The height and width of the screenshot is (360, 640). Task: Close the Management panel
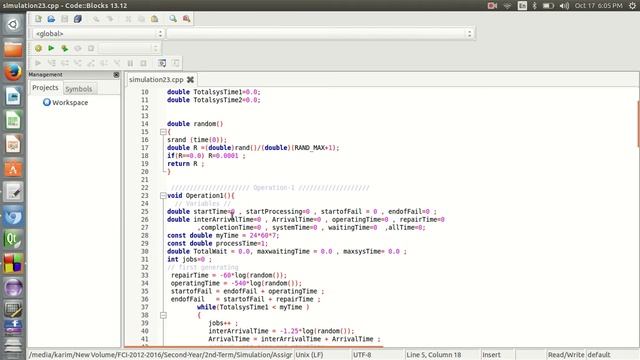click(116, 75)
